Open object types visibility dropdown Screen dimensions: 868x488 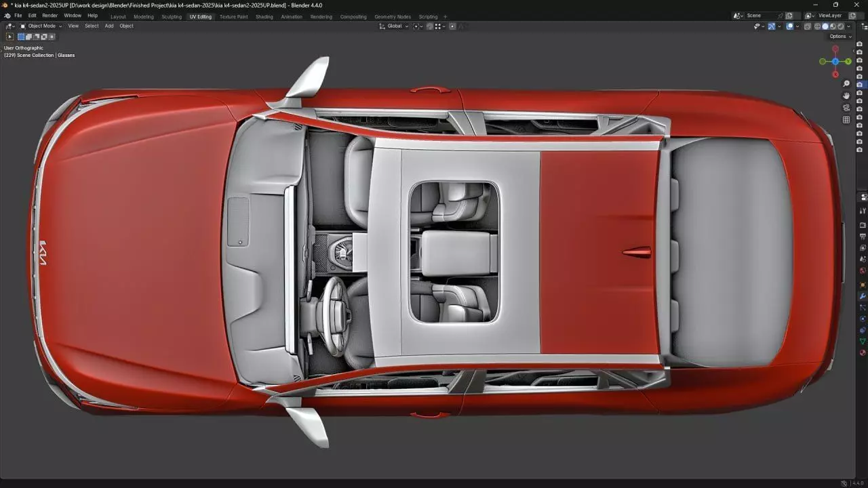pyautogui.click(x=759, y=26)
